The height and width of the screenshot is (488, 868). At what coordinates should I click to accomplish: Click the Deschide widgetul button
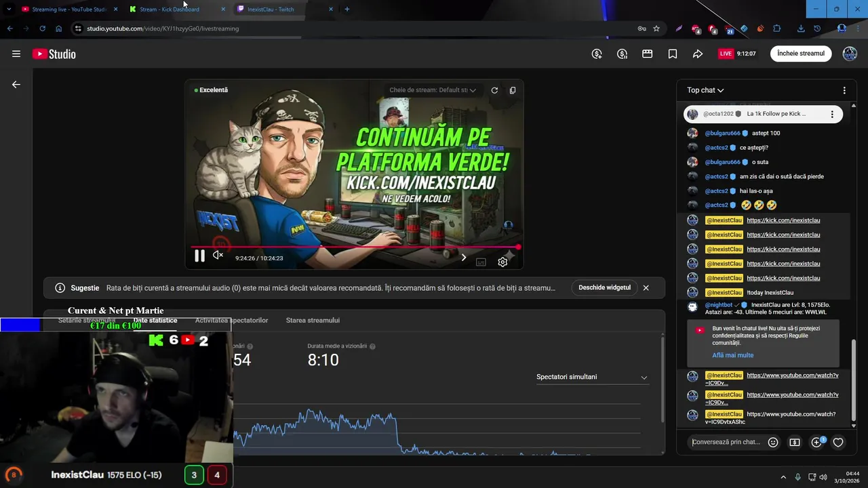coord(604,287)
